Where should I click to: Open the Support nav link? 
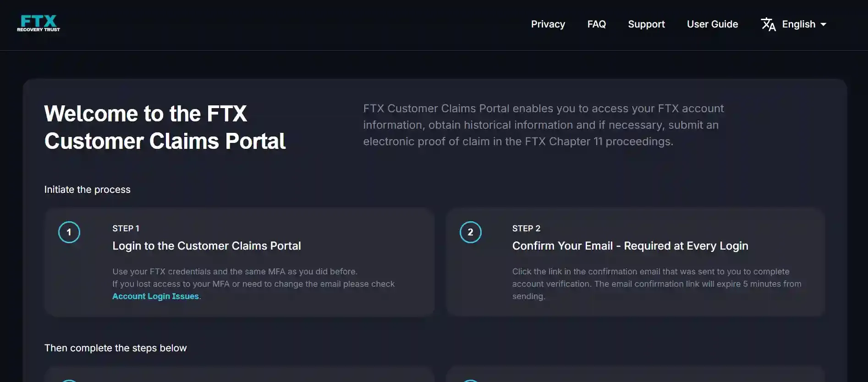tap(646, 24)
